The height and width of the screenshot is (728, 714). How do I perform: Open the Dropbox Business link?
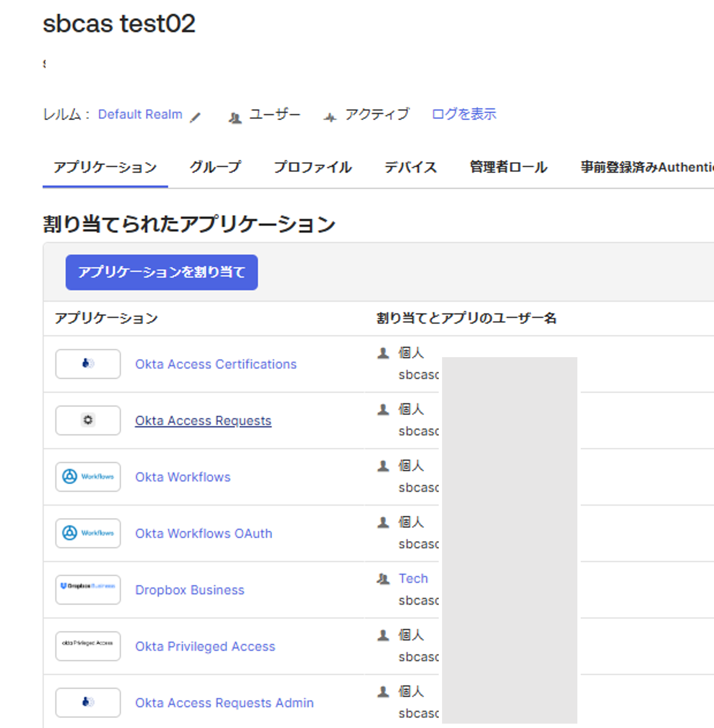[189, 590]
